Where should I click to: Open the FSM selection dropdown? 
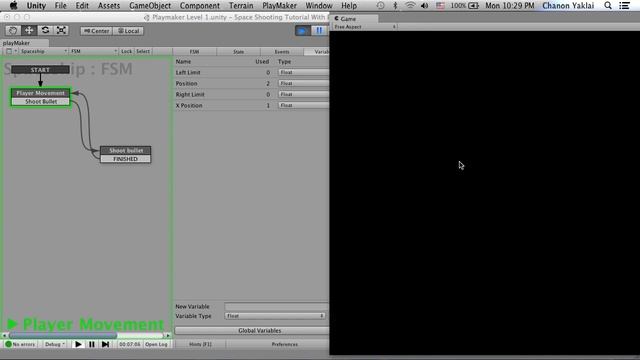pyautogui.click(x=93, y=51)
